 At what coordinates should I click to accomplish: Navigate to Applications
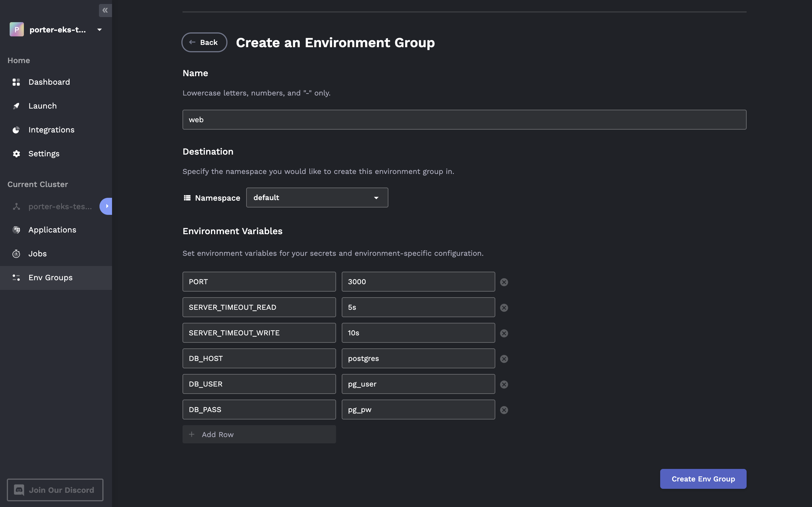coord(52,230)
